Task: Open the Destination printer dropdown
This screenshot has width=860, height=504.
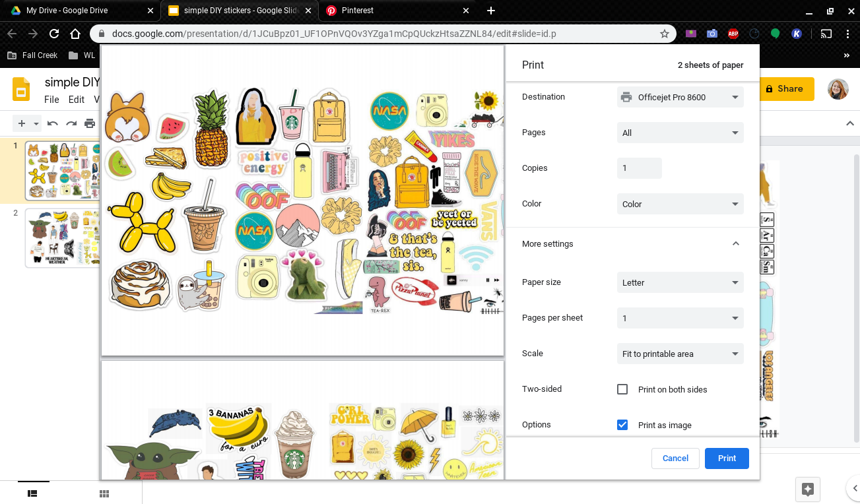Action: click(x=680, y=97)
